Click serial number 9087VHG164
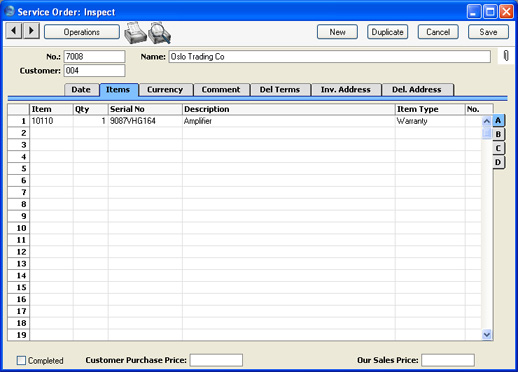The height and width of the screenshot is (372, 518). [x=145, y=121]
